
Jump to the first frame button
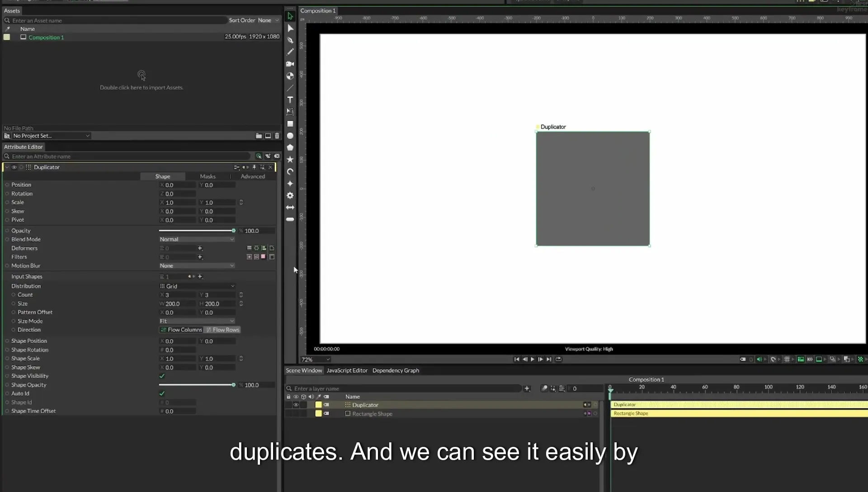pyautogui.click(x=517, y=360)
